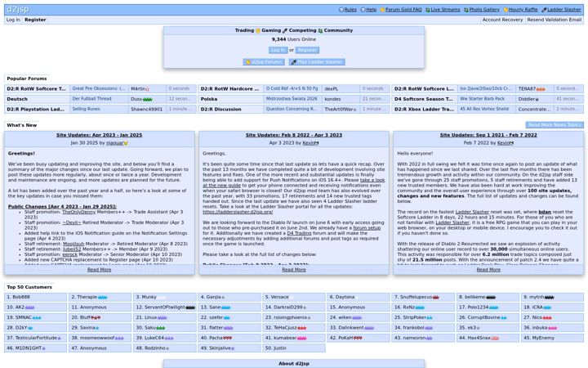
Task: Click top customer 41. kumabear
Action: (x=294, y=338)
